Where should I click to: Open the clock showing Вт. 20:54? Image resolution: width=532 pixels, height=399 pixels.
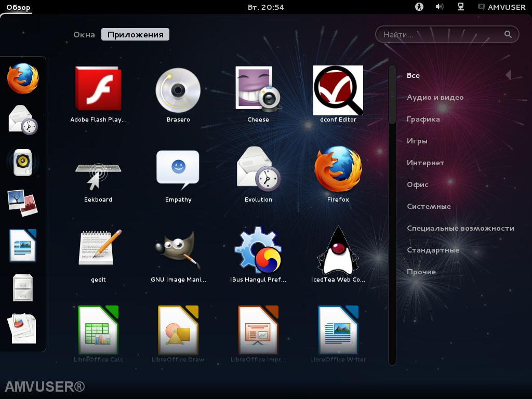266,7
